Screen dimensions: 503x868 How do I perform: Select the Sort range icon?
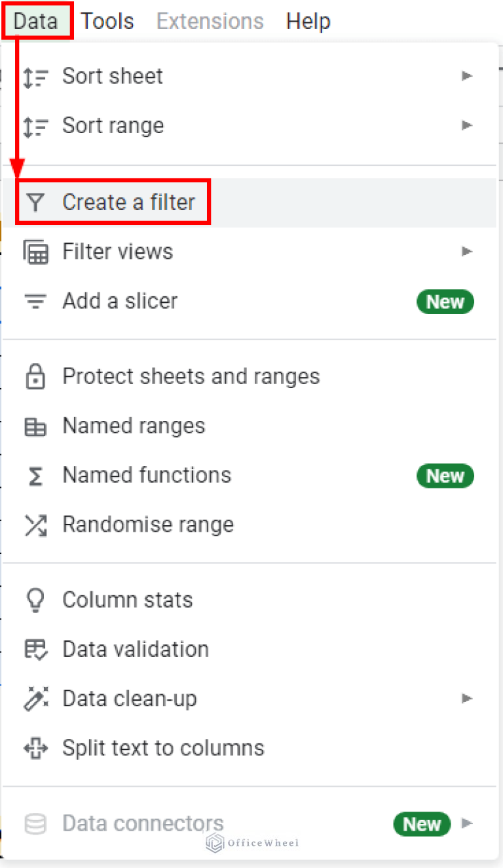click(x=36, y=125)
